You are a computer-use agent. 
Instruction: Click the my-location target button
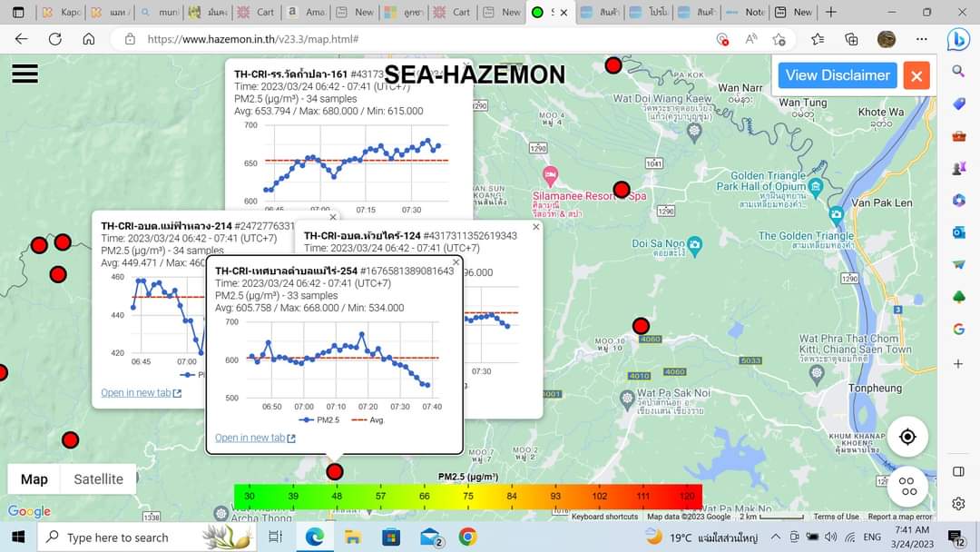(907, 437)
